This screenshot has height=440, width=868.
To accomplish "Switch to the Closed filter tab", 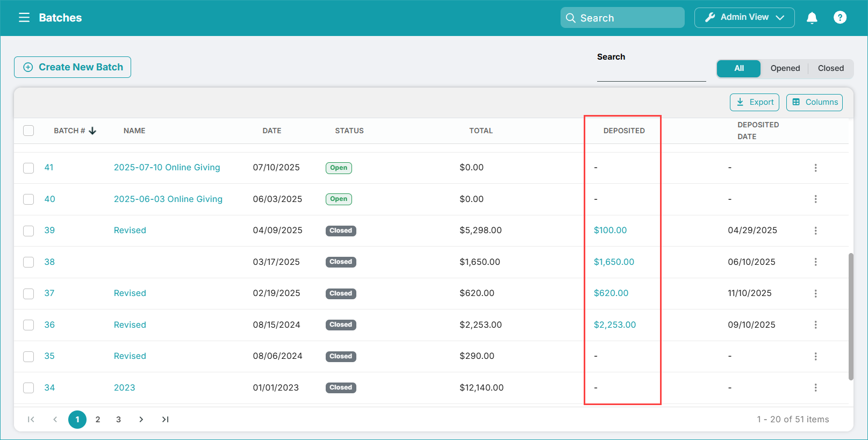I will 831,68.
